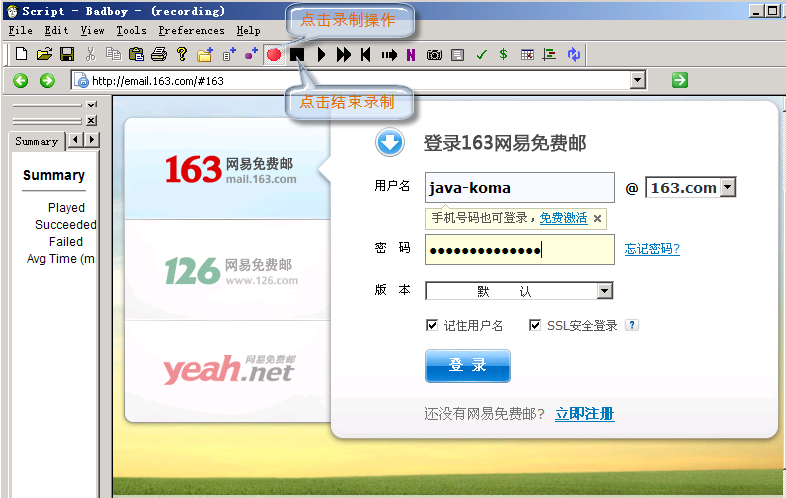Toggle the 记住用户名 checkbox

point(432,325)
